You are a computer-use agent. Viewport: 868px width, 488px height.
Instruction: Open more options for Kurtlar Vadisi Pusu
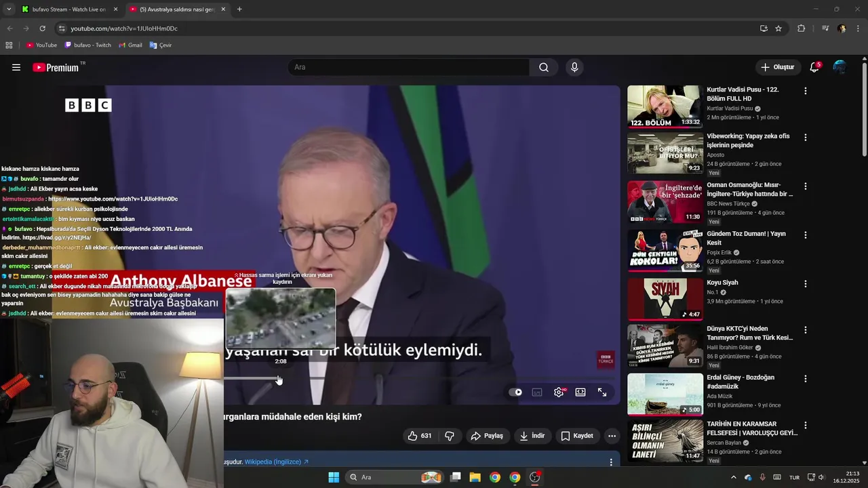click(x=806, y=91)
